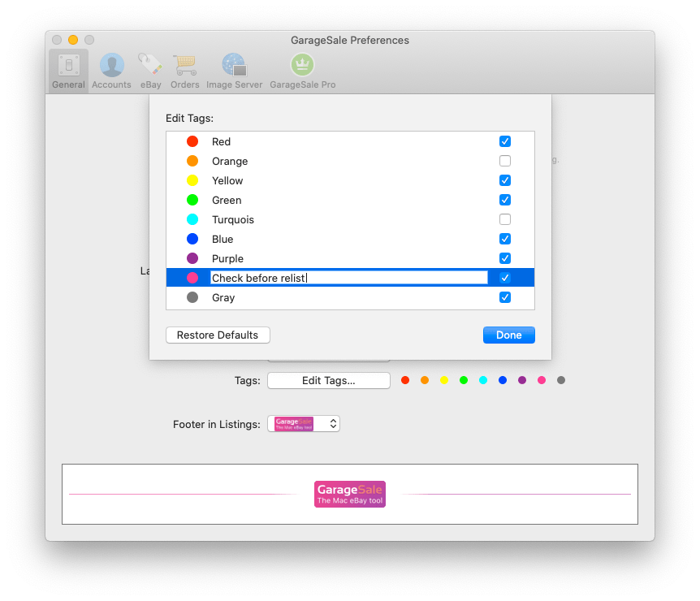The image size is (700, 601).
Task: Open the Footer in Listings dropdown
Action: click(303, 423)
